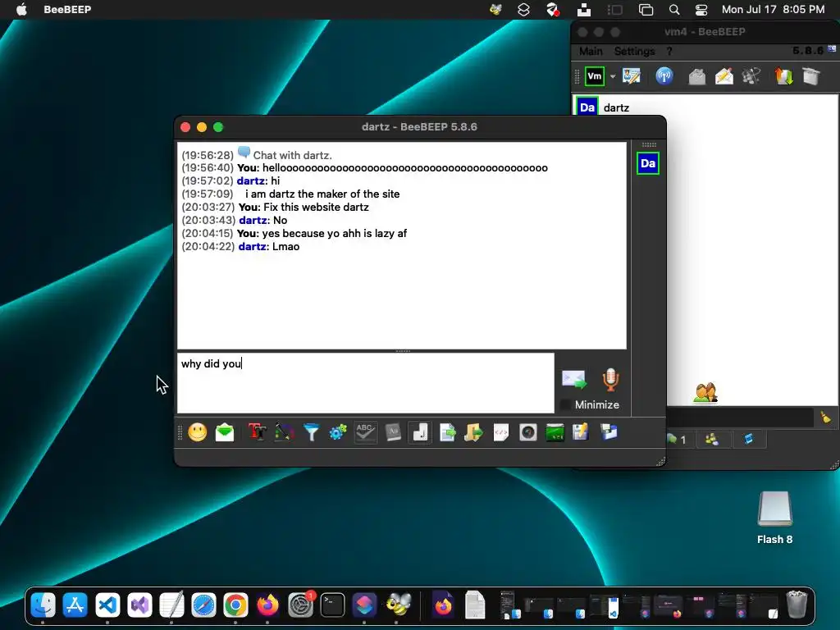Image resolution: width=840 pixels, height=630 pixels.
Task: Toggle word completion dictionary icon
Action: pyautogui.click(x=393, y=432)
